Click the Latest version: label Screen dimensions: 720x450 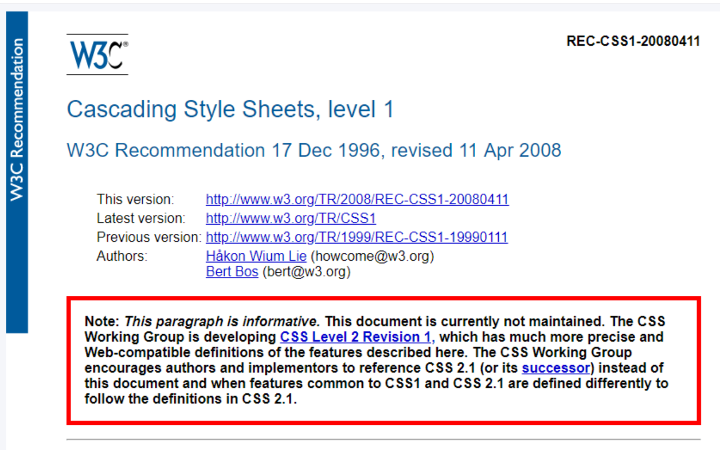pos(141,218)
